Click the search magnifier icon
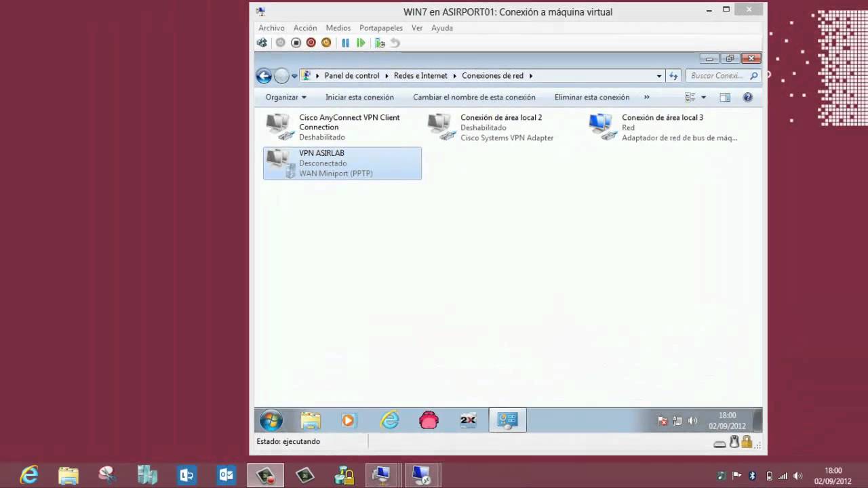 coord(753,76)
